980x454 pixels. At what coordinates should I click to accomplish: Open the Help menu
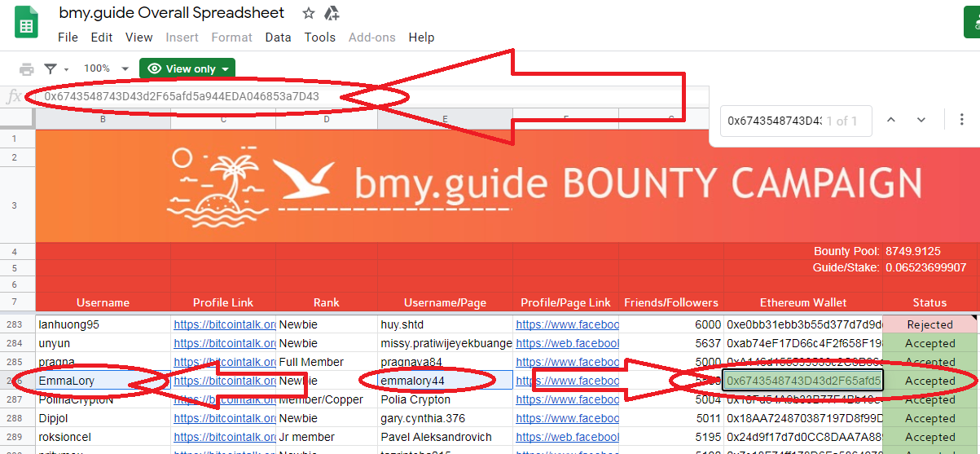click(421, 37)
